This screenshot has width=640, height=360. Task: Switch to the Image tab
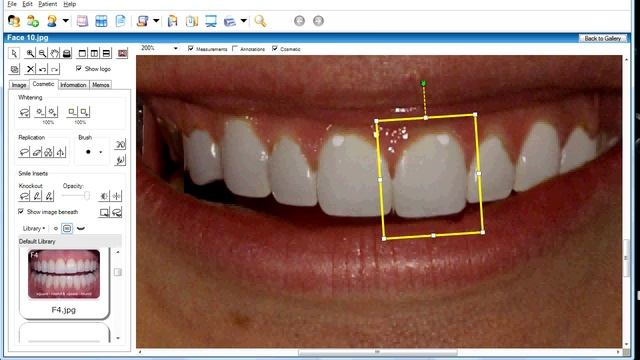pos(19,85)
